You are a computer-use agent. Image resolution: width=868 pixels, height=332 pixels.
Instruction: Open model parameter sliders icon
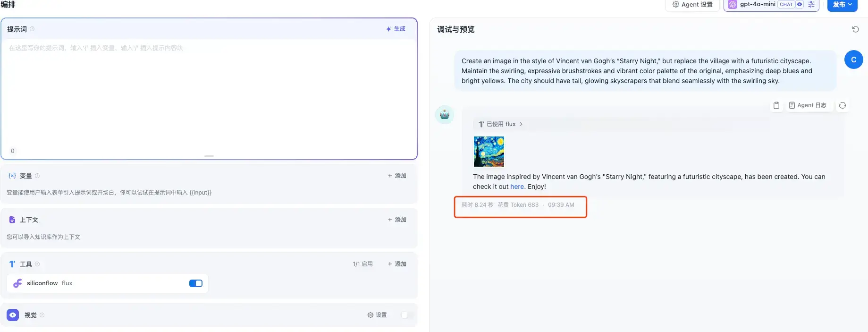(x=811, y=5)
